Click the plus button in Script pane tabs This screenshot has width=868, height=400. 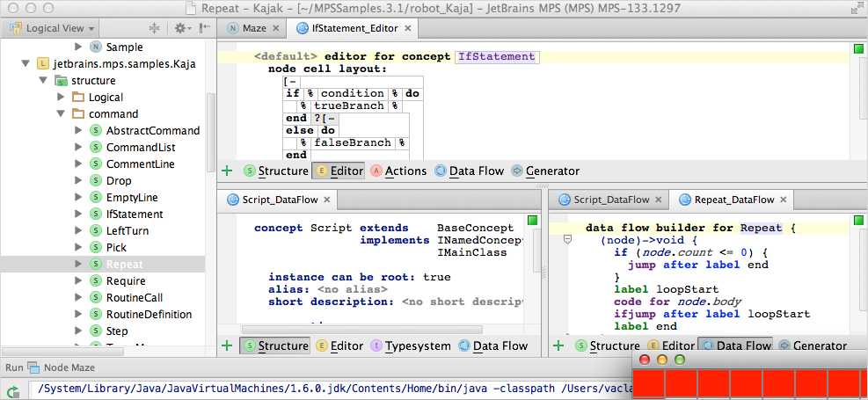pos(226,345)
